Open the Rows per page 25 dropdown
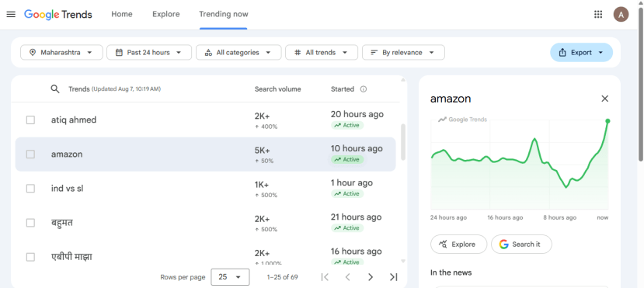 point(230,277)
